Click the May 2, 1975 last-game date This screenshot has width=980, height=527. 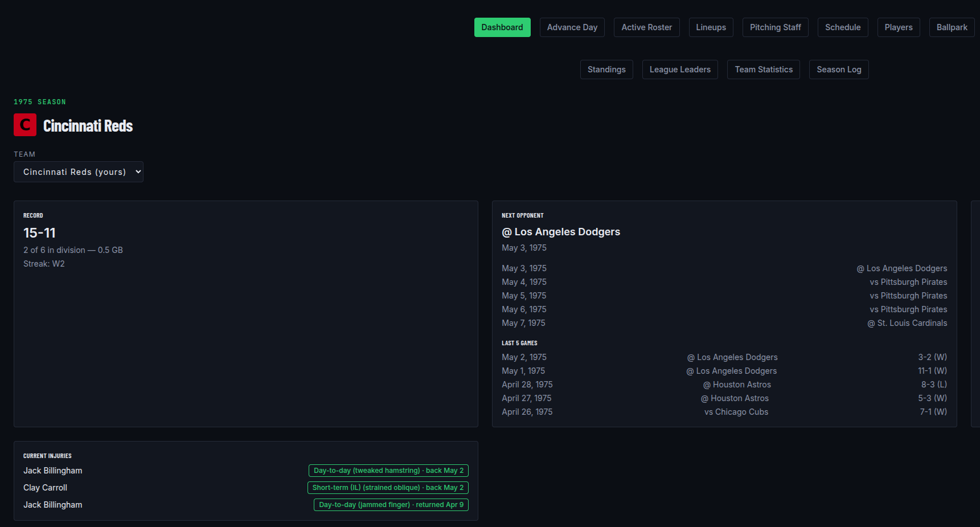click(x=524, y=357)
